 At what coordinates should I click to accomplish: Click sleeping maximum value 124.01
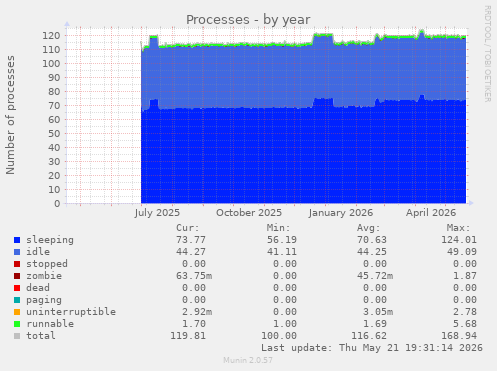click(x=459, y=240)
